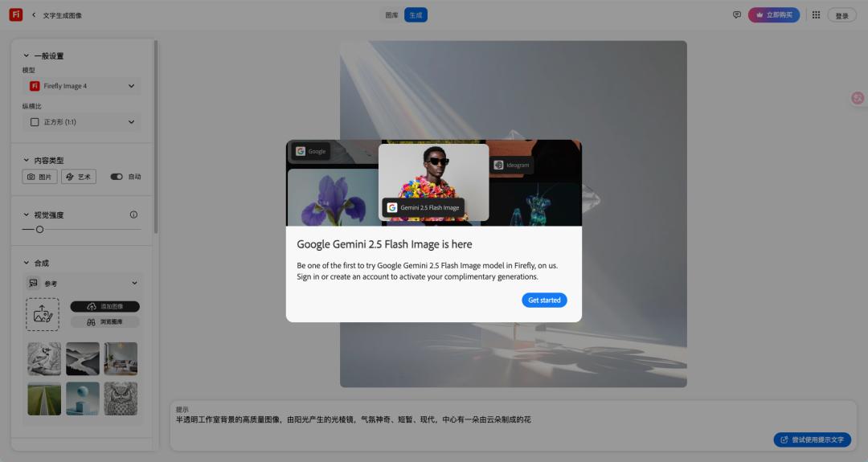868x462 pixels.
Task: Click the 立即购买 upgrade button
Action: [x=774, y=15]
